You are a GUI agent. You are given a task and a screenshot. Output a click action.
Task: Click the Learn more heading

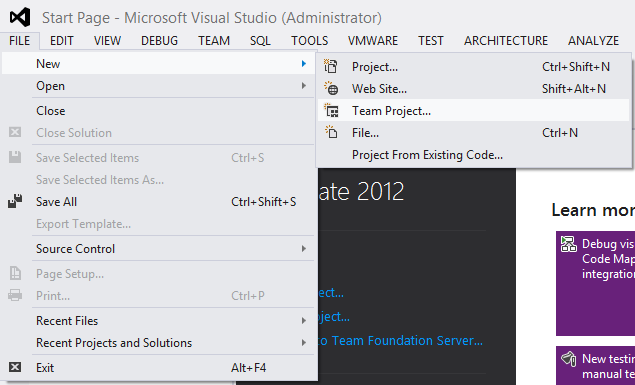point(593,210)
